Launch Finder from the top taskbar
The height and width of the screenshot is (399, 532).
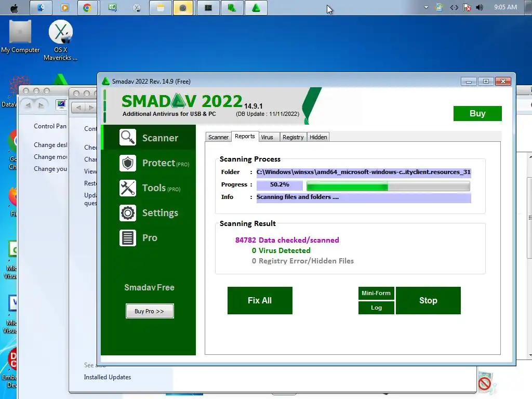[x=41, y=7]
